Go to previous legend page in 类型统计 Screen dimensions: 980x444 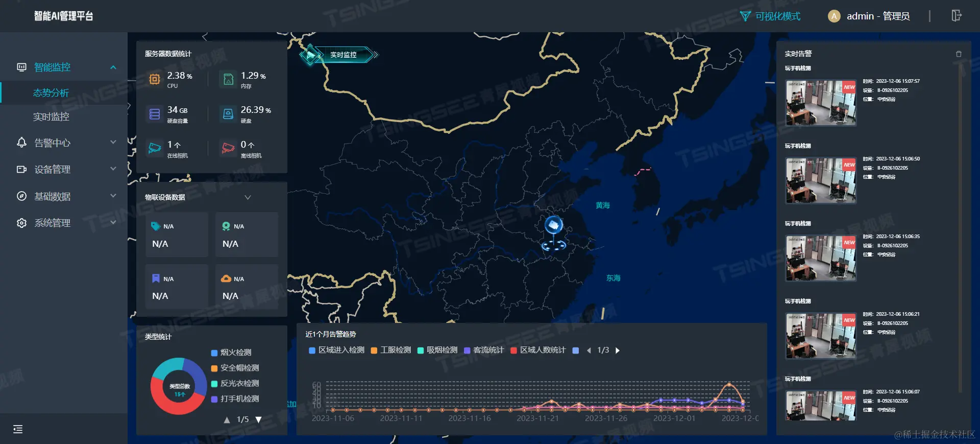[227, 419]
